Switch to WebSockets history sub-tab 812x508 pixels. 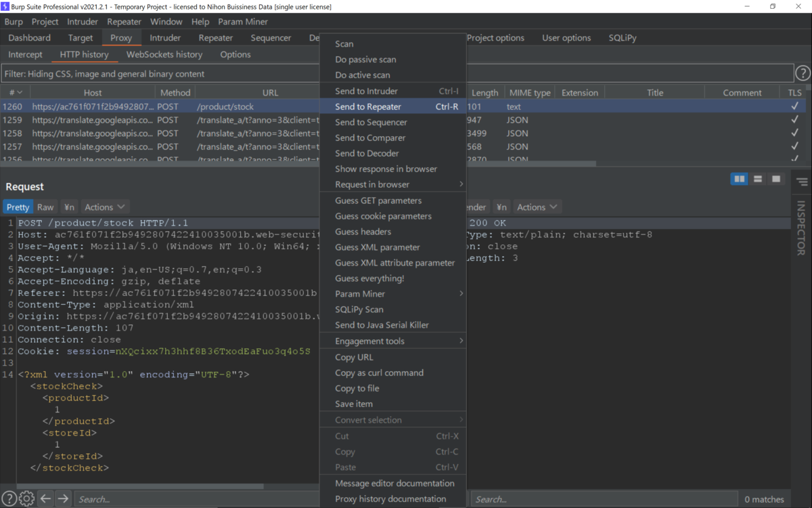[164, 54]
